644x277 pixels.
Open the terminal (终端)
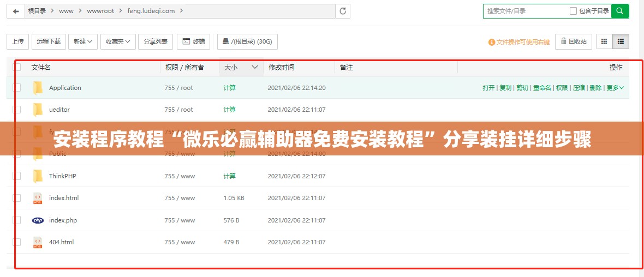coord(193,41)
